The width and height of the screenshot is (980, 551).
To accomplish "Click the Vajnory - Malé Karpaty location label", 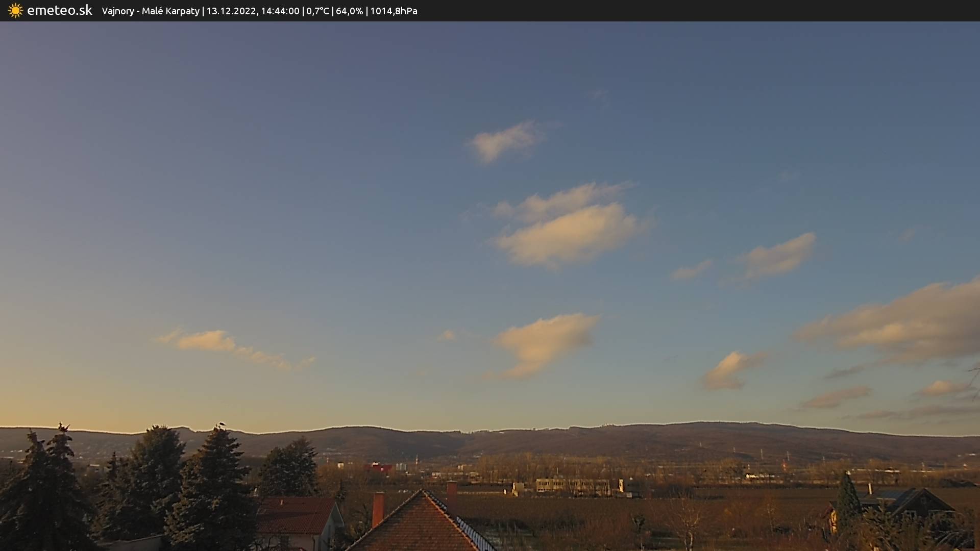I will 151,11.
